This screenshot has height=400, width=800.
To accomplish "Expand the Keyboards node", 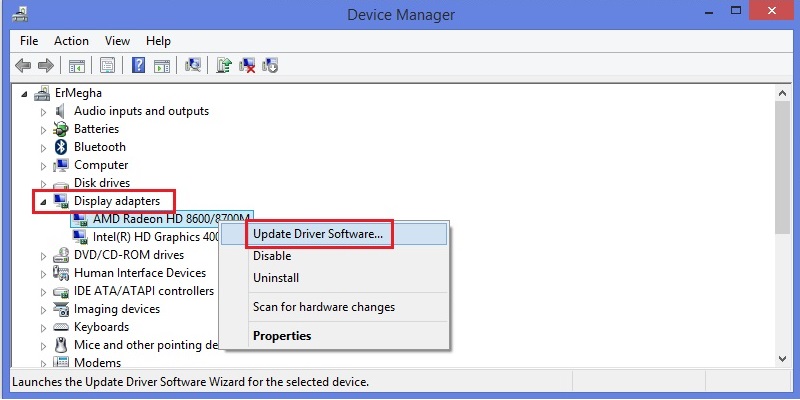I will (x=43, y=328).
